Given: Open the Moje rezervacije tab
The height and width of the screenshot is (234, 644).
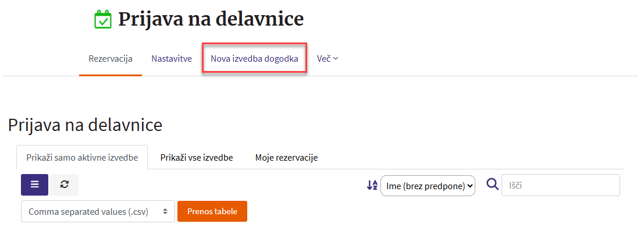Looking at the screenshot, I should (286, 158).
